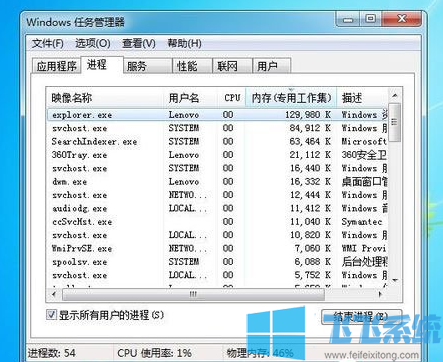Click the Symantec description cell

(362, 221)
